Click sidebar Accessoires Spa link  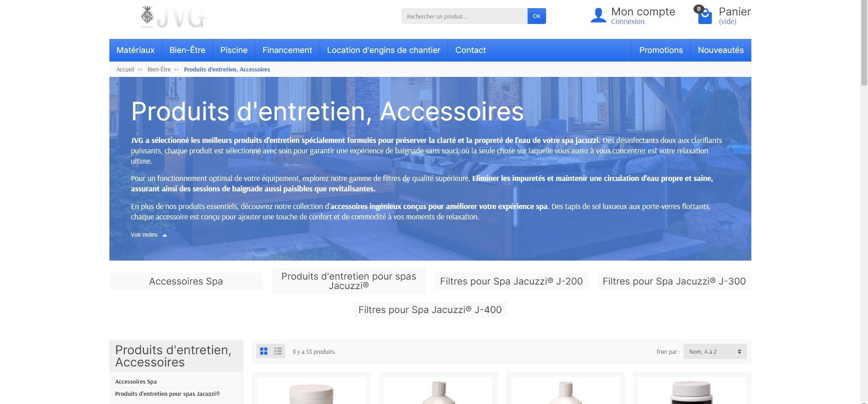tap(136, 381)
